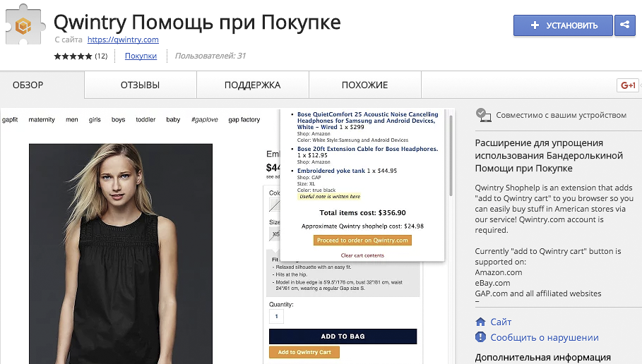Switch to the Обзор tab
This screenshot has height=364, width=642.
tap(28, 85)
